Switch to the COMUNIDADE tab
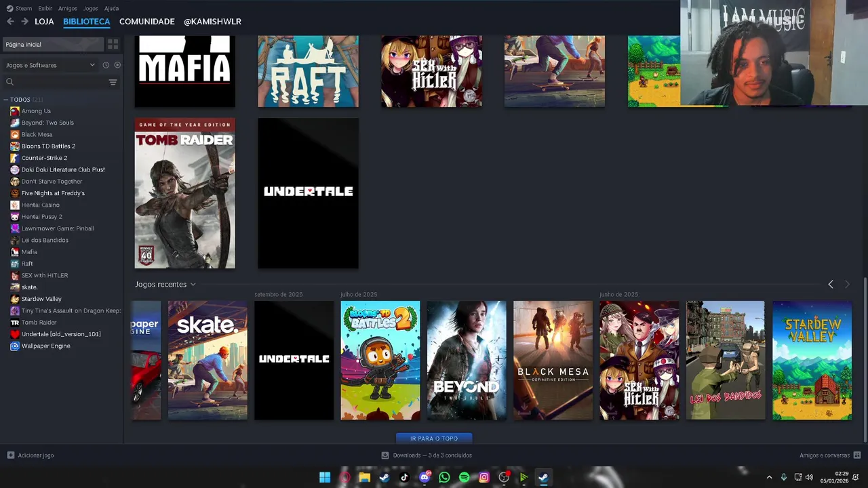The height and width of the screenshot is (488, 868). click(147, 22)
